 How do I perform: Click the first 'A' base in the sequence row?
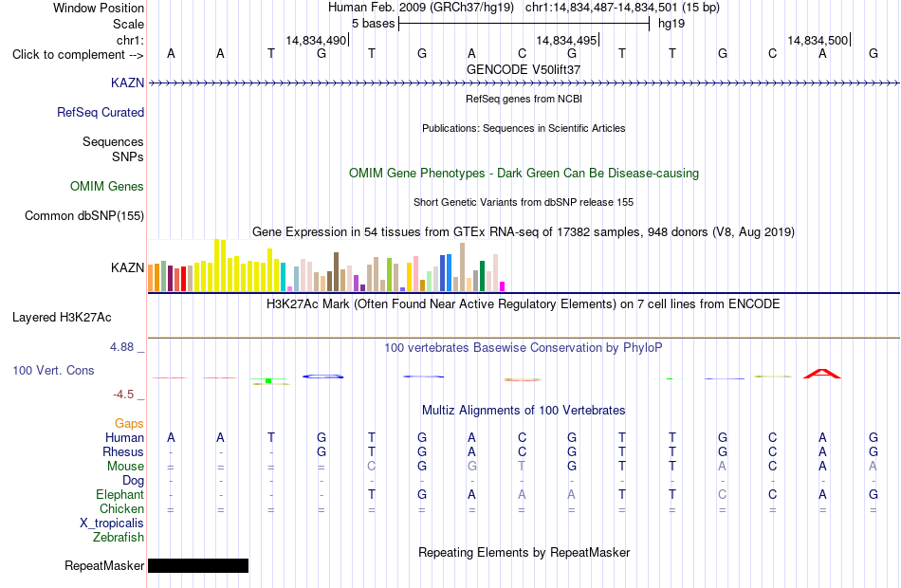click(171, 53)
